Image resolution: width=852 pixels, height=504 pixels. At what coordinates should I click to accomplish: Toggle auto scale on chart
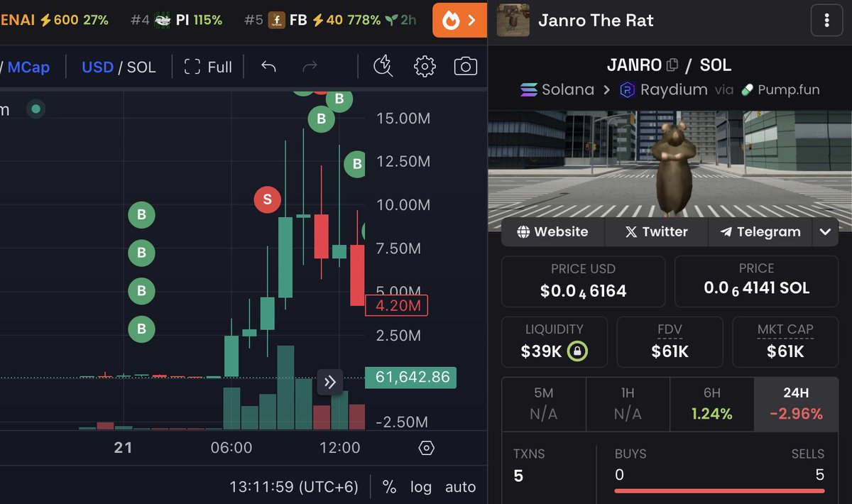click(x=460, y=487)
